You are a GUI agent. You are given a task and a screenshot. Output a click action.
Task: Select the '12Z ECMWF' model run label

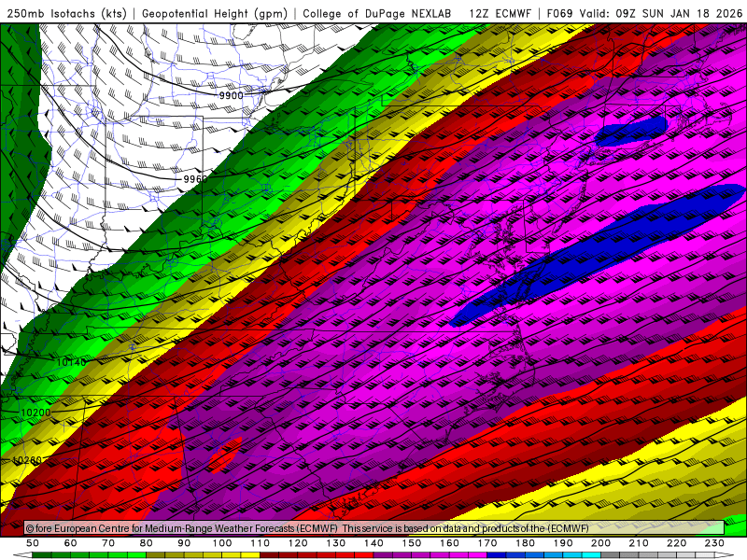[500, 14]
